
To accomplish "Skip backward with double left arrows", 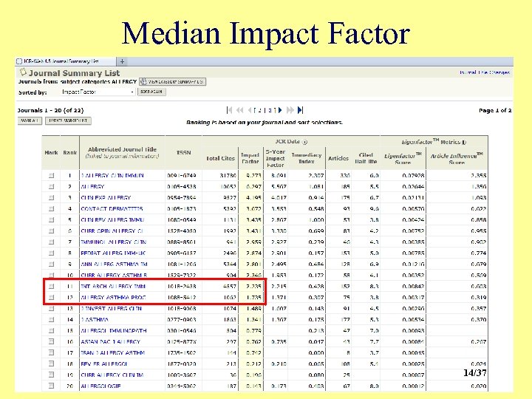I will (240, 110).
